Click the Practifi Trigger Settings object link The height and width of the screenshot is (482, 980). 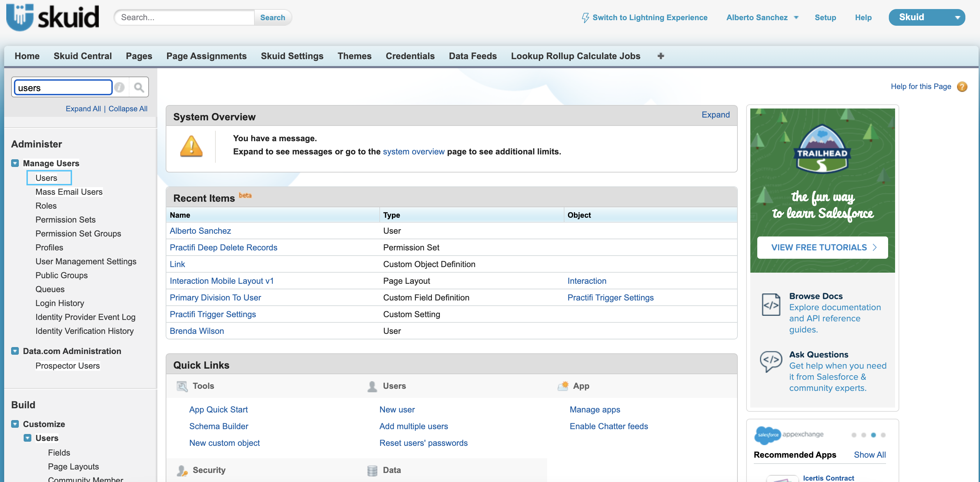click(610, 298)
